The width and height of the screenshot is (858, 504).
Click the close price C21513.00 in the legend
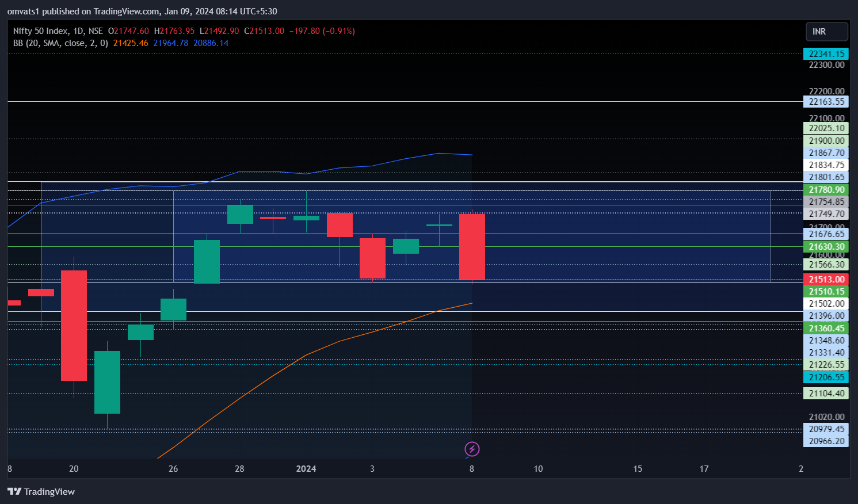point(264,31)
